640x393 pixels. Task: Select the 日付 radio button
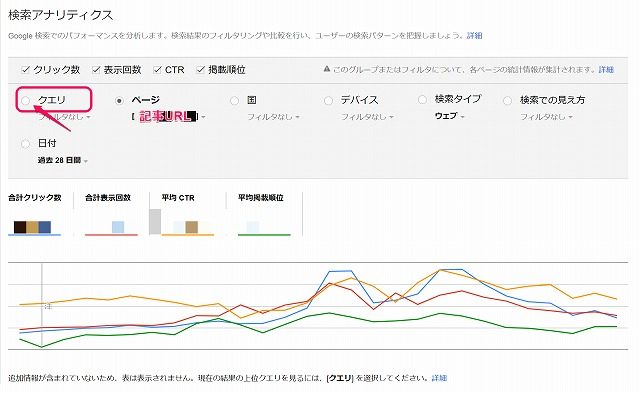pyautogui.click(x=26, y=144)
